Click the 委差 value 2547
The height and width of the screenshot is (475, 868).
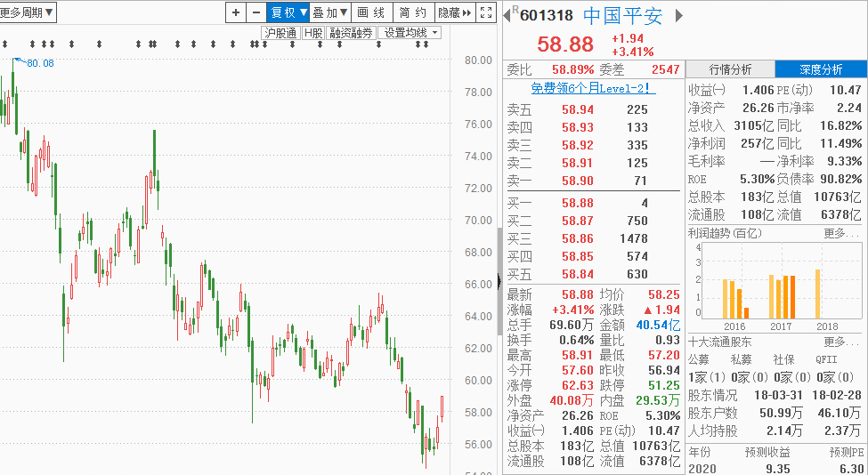pos(665,69)
